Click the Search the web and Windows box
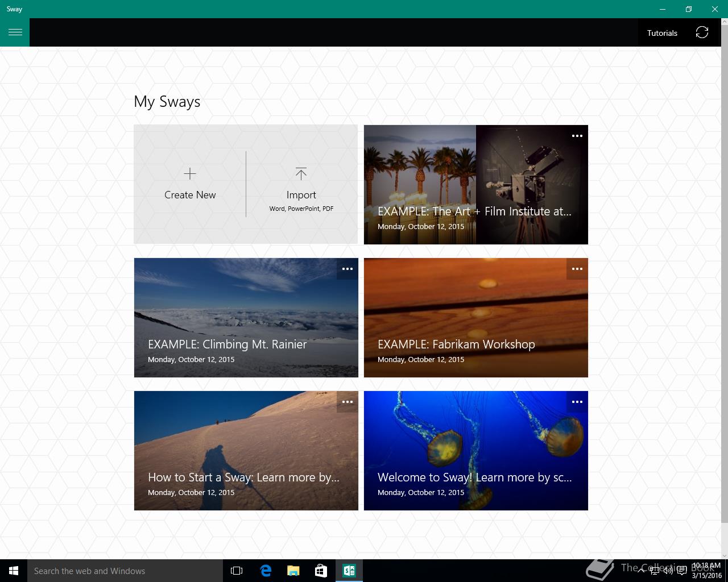 point(125,571)
